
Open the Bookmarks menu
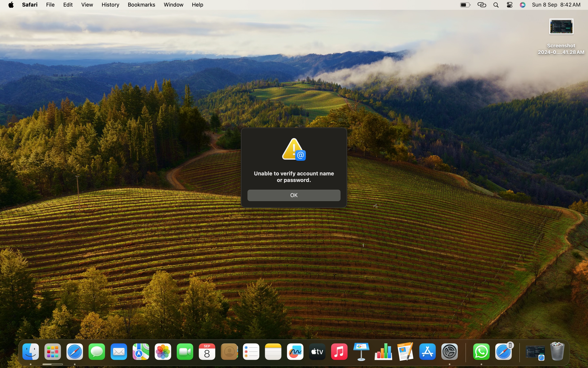141,5
